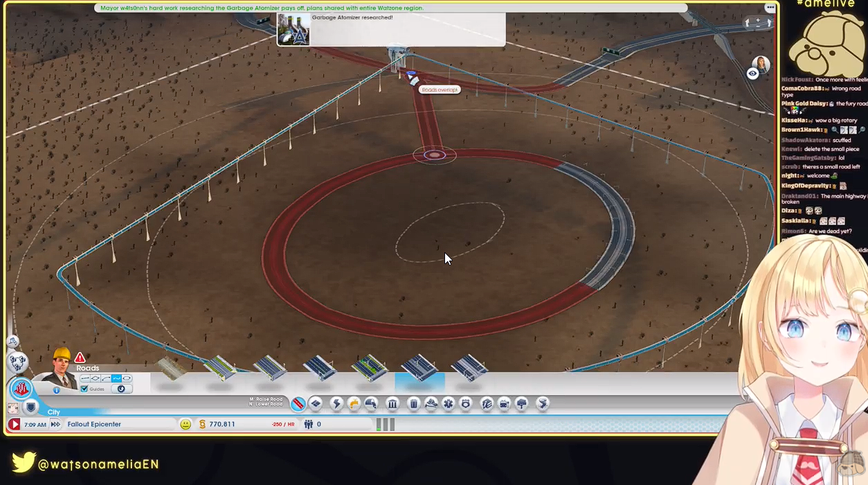Open the Police badge menu

466,403
